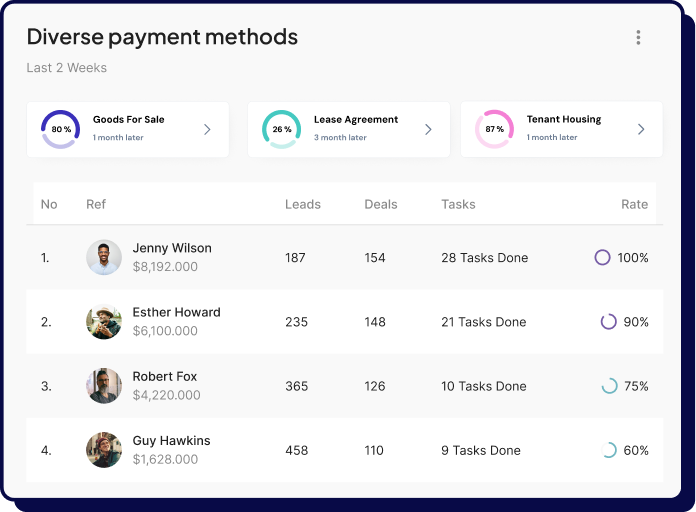Open Jenny Wilson's name link
The image size is (696, 512).
(x=172, y=248)
